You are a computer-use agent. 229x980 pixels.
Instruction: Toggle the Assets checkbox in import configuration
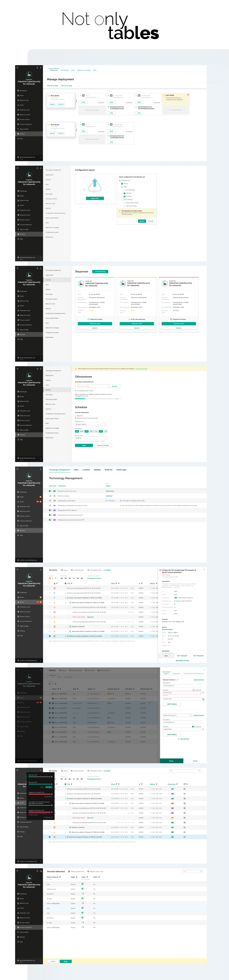(x=122, y=184)
